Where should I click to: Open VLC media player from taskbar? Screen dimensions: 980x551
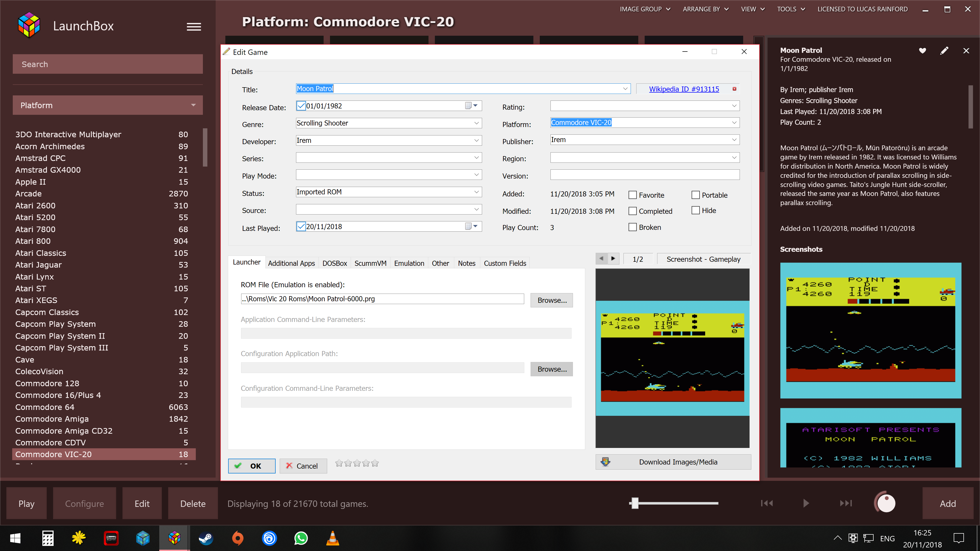click(333, 539)
